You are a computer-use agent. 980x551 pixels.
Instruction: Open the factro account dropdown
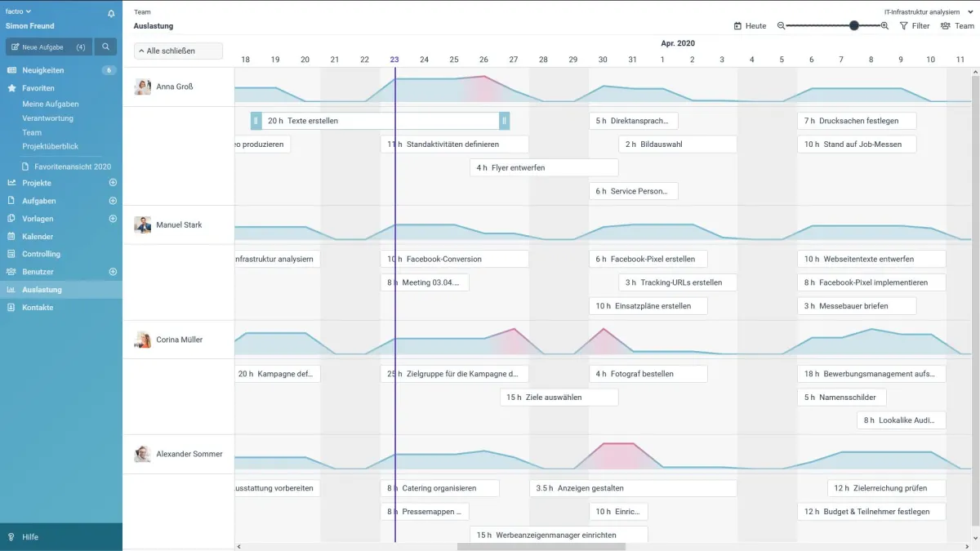coord(19,11)
